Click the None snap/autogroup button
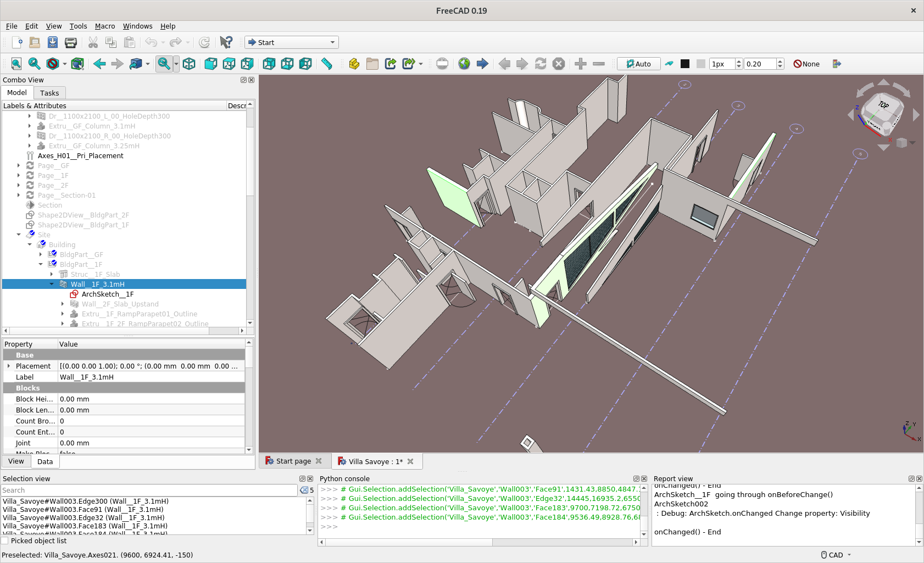 (806, 64)
